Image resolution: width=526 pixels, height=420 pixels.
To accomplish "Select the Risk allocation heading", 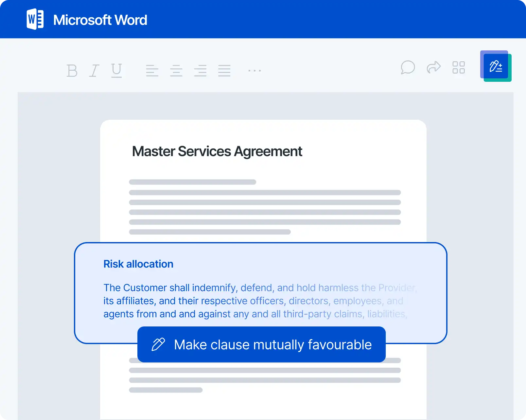I will (x=138, y=264).
